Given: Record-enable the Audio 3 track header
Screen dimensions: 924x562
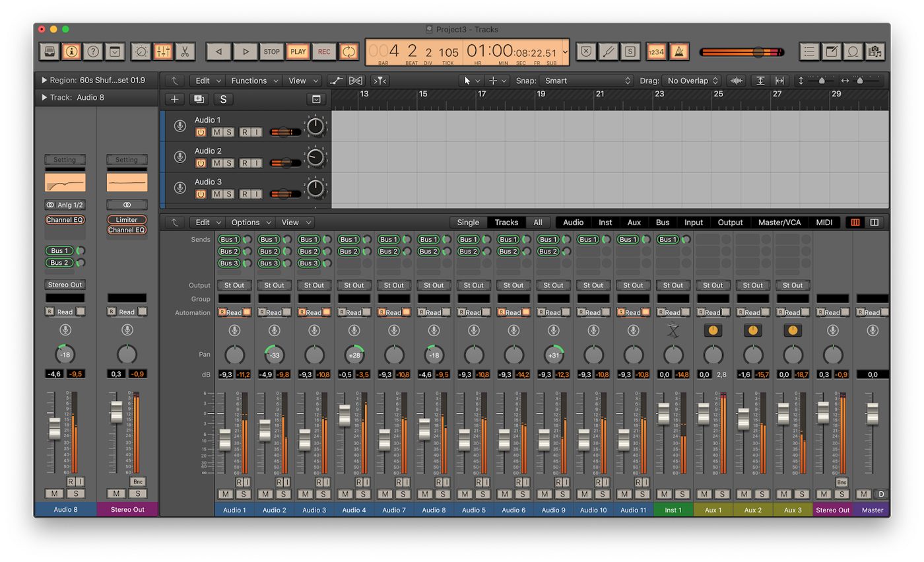Looking at the screenshot, I should [244, 194].
